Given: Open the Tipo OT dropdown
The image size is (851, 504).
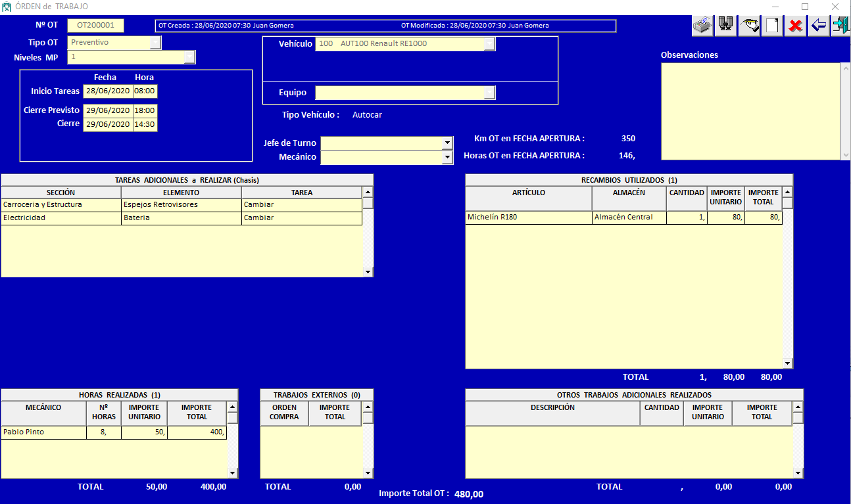Looking at the screenshot, I should (155, 43).
